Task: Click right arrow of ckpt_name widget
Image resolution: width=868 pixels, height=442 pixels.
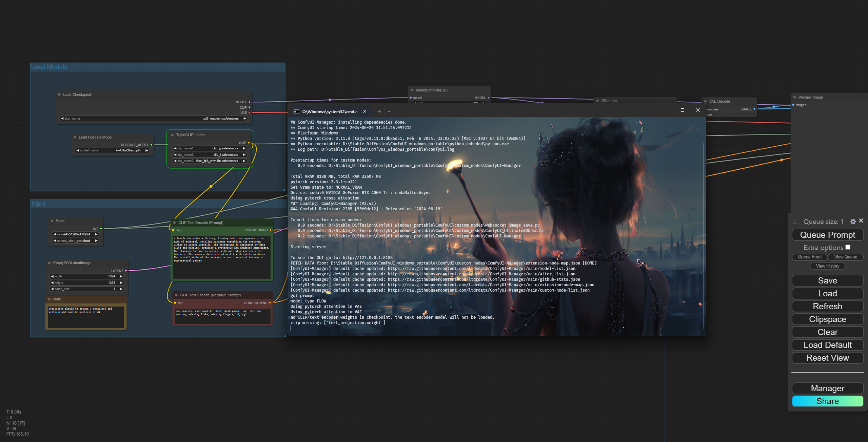Action: tap(244, 118)
